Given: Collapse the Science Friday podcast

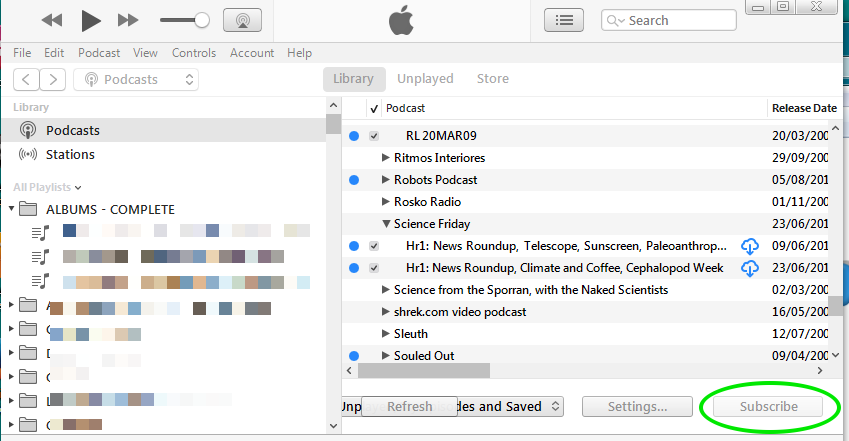Looking at the screenshot, I should point(386,223).
